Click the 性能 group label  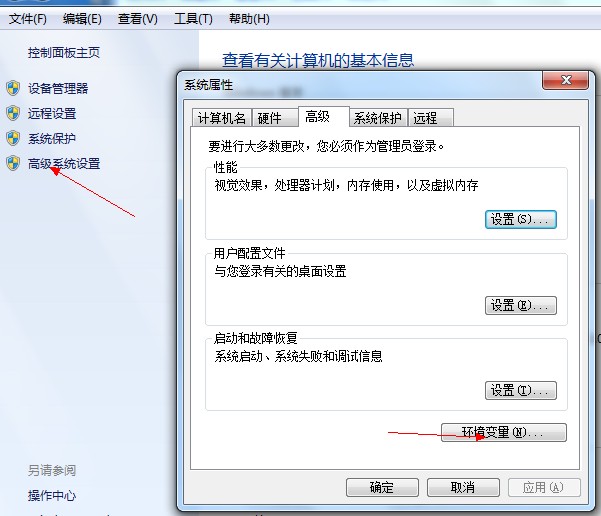[225, 168]
